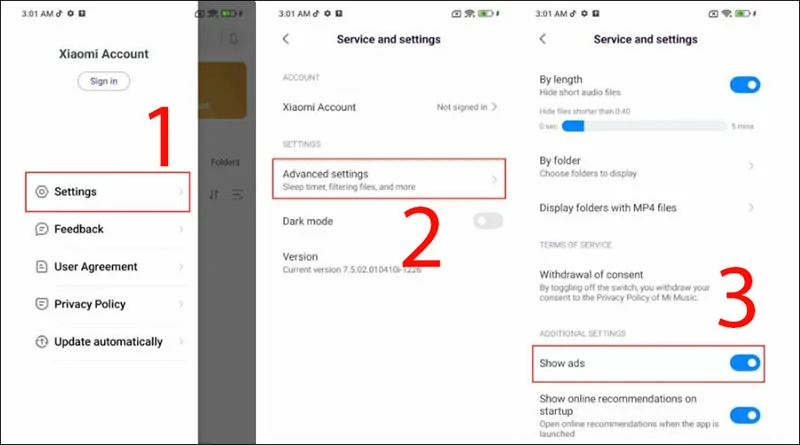Adjust the hide files shorter than slider
800x445 pixels.
tap(644, 126)
